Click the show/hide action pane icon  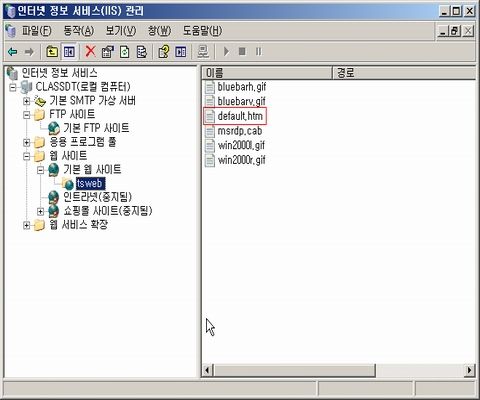coord(181,52)
